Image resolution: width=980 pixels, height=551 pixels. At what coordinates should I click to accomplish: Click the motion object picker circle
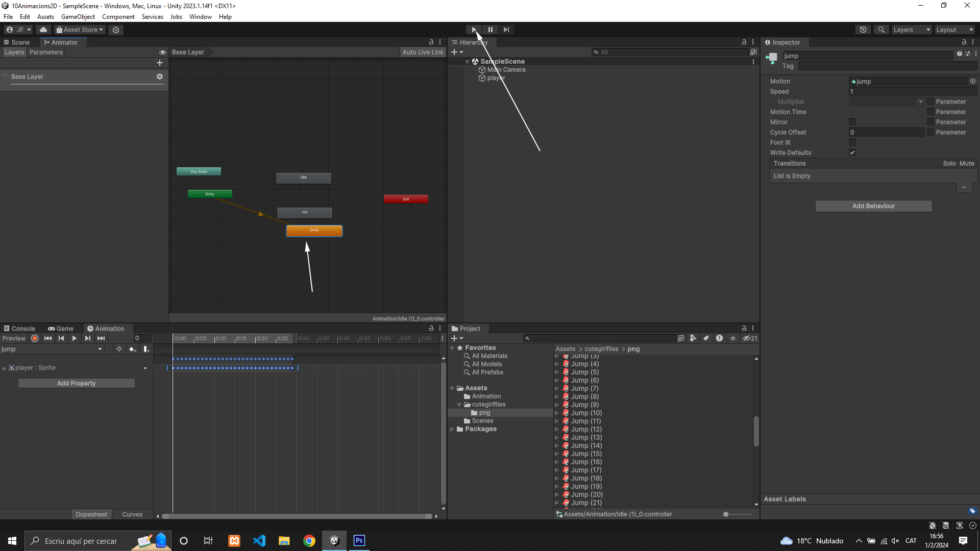click(972, 81)
